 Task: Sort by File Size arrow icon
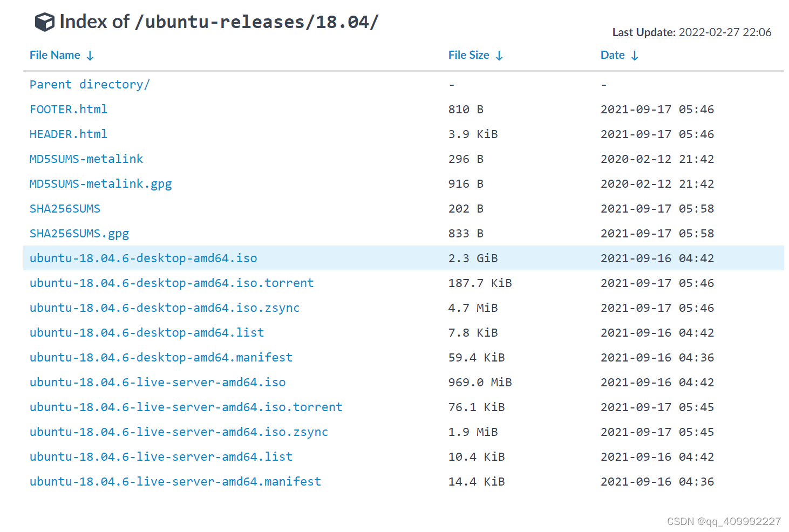(499, 56)
